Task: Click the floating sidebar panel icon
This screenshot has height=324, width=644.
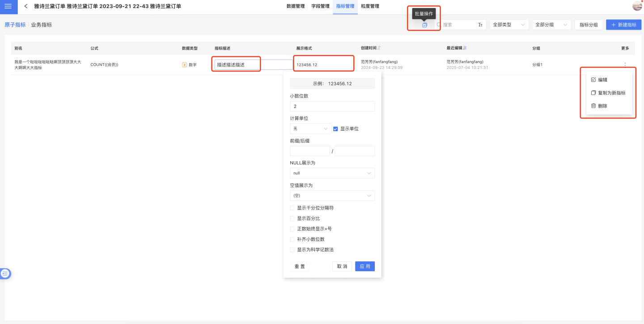Action: 5,273
